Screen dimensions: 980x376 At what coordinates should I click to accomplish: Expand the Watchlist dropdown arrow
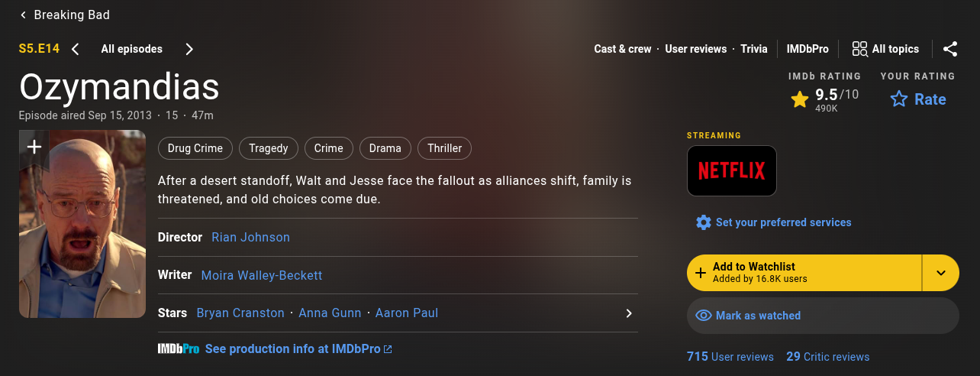tap(941, 273)
